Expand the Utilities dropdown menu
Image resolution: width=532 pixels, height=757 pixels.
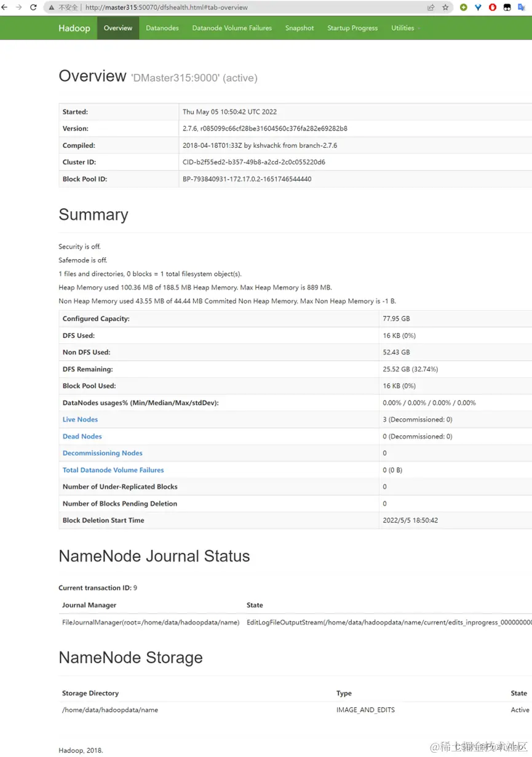[x=406, y=28]
